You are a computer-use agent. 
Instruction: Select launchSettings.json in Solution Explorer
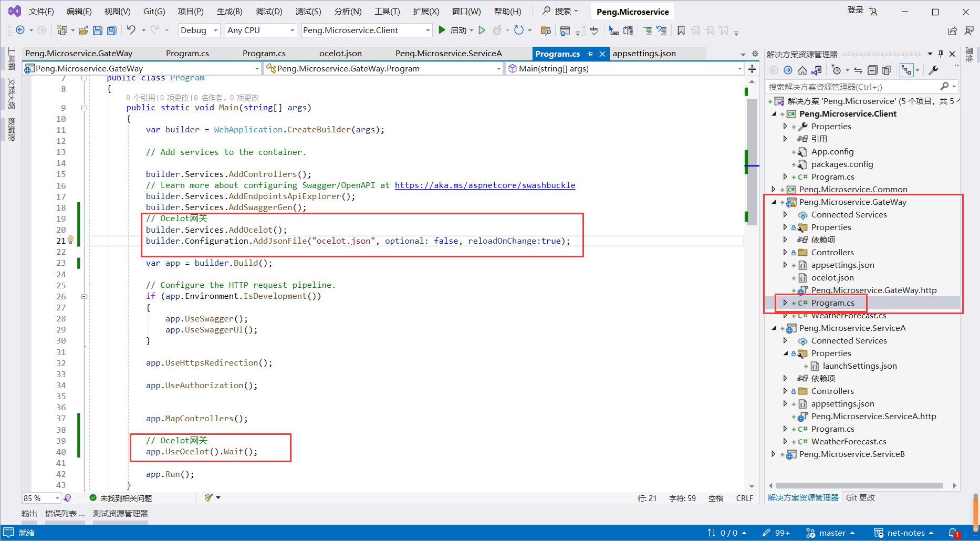click(x=860, y=366)
